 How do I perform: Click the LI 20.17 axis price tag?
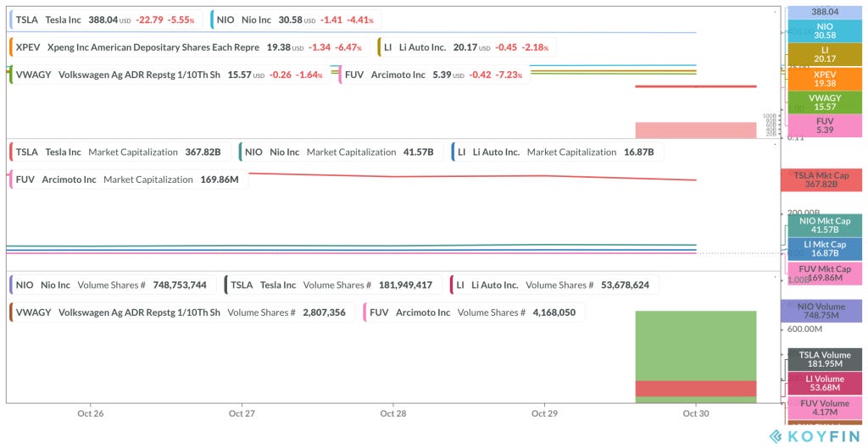pos(825,54)
